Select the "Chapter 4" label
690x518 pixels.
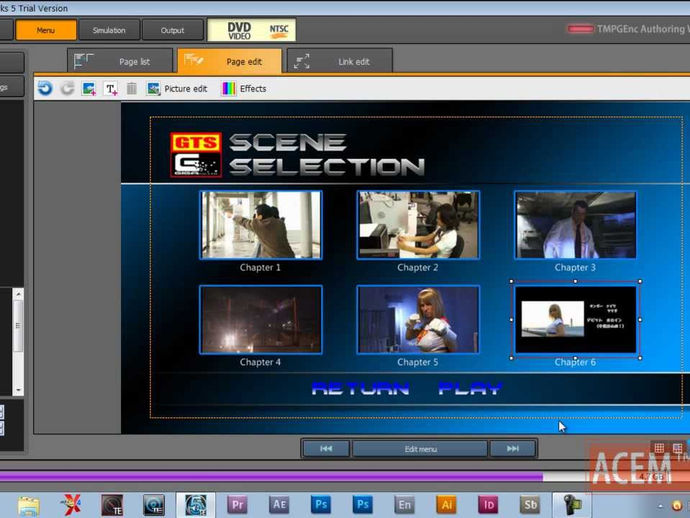pos(260,362)
